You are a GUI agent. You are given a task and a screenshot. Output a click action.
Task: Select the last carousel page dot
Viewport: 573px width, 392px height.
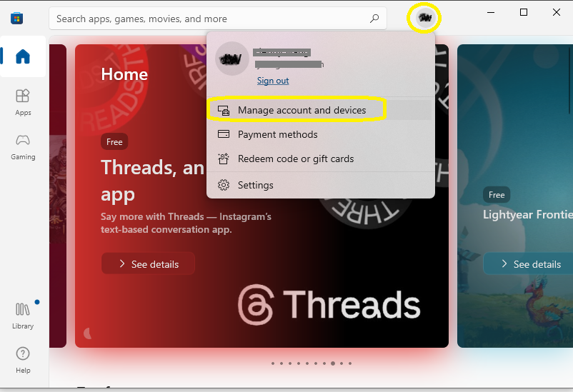[350, 363]
